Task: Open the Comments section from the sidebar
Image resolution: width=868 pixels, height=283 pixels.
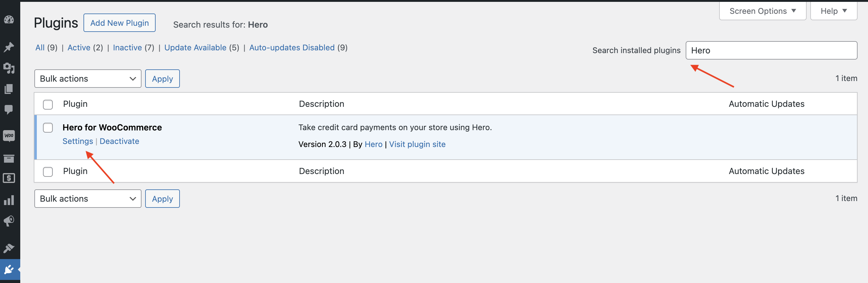Action: tap(9, 108)
